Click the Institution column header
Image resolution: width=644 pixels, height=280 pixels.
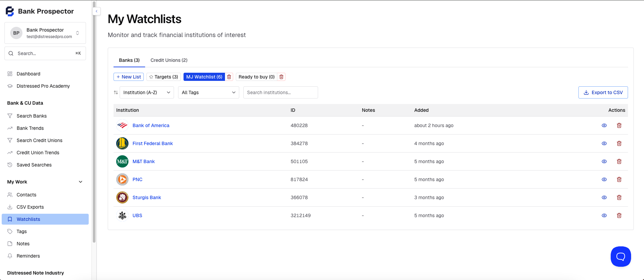(127, 110)
